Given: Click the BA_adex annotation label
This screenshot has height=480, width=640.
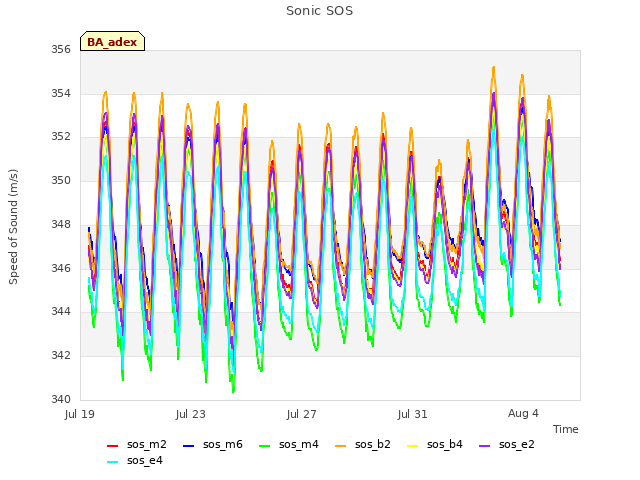Looking at the screenshot, I should point(112,42).
